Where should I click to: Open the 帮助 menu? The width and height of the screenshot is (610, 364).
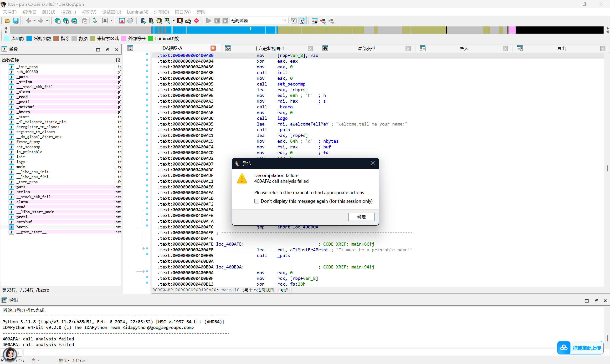[201, 12]
